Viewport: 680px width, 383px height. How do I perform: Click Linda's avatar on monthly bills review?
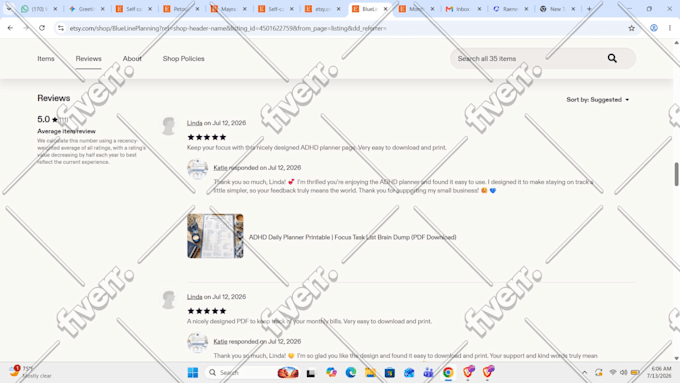pyautogui.click(x=169, y=299)
